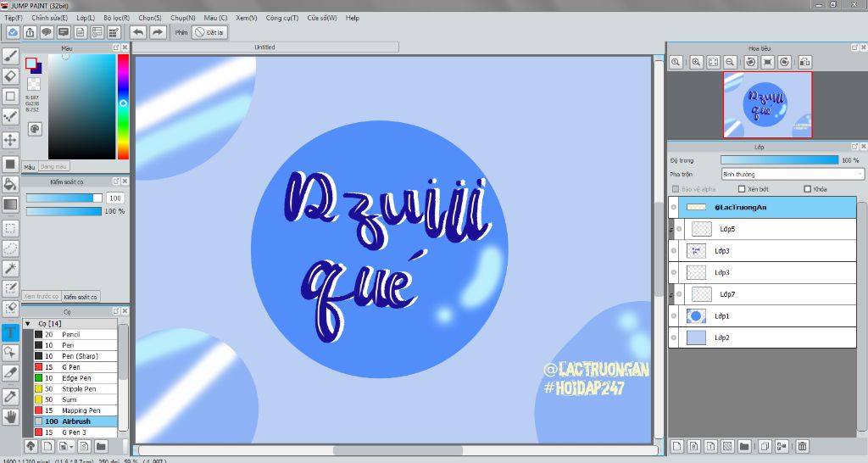Toggle the Bảo vệ alpha checkbox
868x463 pixels.
(x=676, y=189)
